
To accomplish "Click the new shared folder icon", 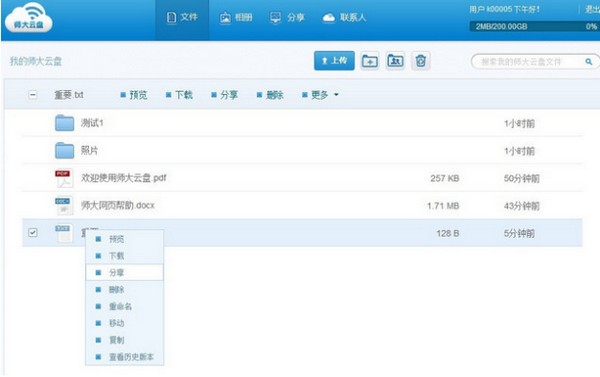I will pyautogui.click(x=395, y=61).
